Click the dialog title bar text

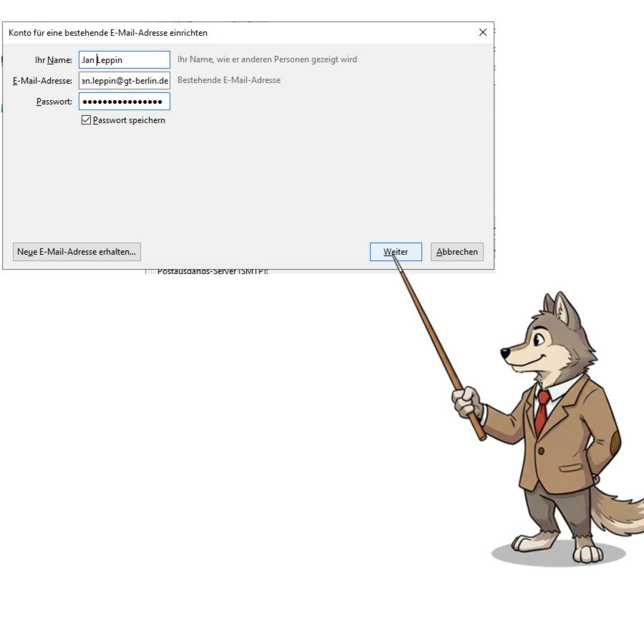click(x=108, y=33)
